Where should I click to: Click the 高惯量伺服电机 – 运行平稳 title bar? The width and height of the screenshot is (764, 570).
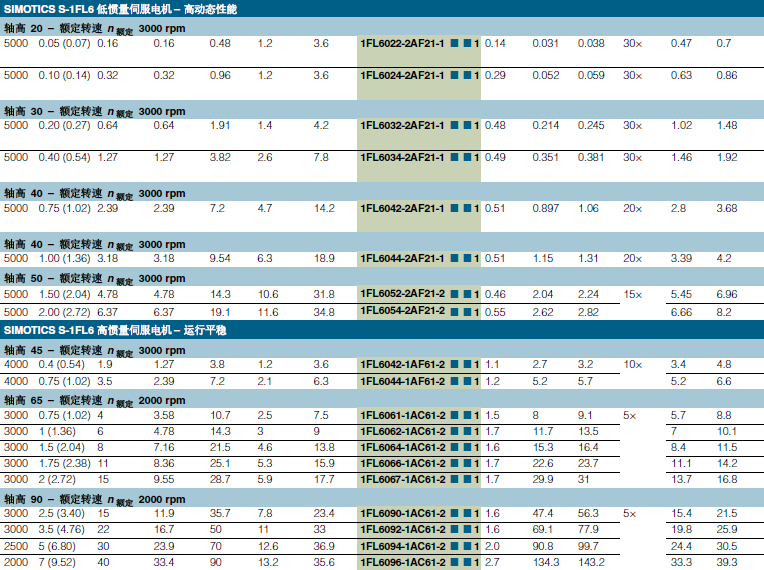[x=382, y=330]
